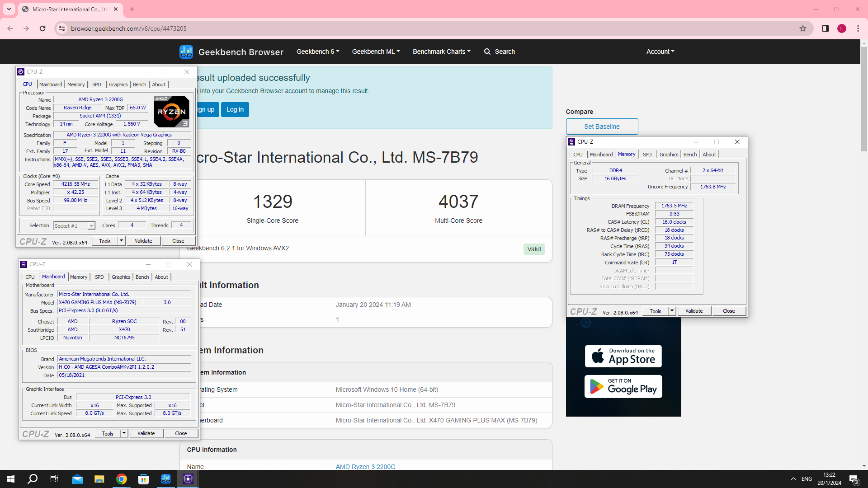Open Windows taskbar search
This screenshot has width=868, height=488.
click(33, 479)
